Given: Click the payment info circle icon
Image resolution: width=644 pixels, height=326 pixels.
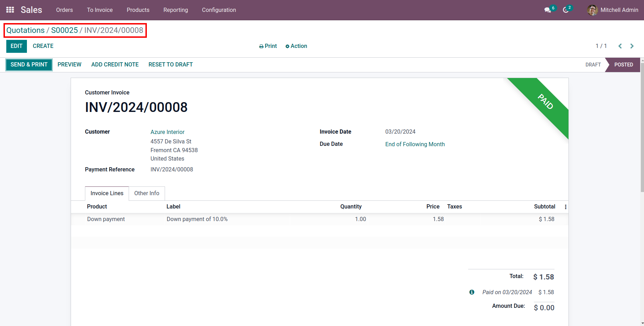Looking at the screenshot, I should click(x=472, y=292).
